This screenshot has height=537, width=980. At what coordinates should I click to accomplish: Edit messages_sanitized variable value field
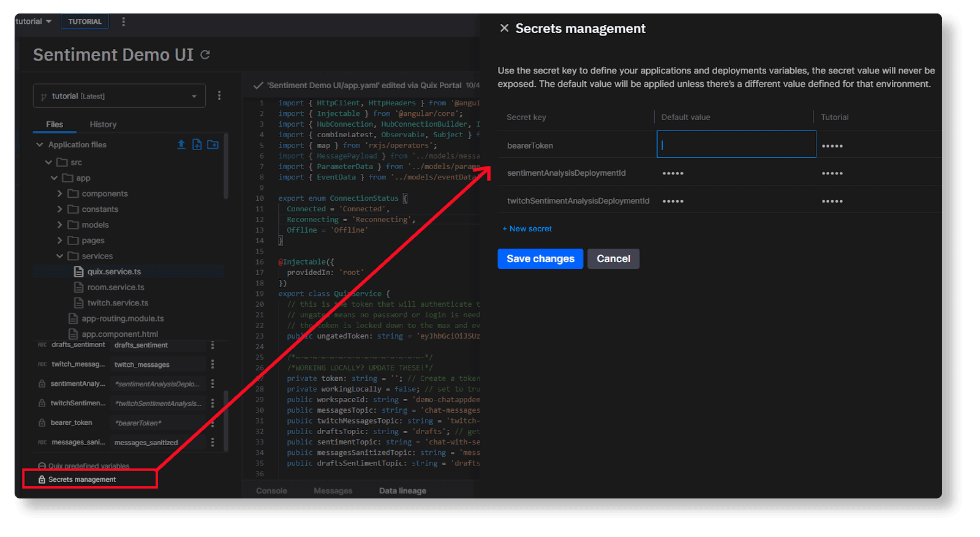click(x=158, y=442)
